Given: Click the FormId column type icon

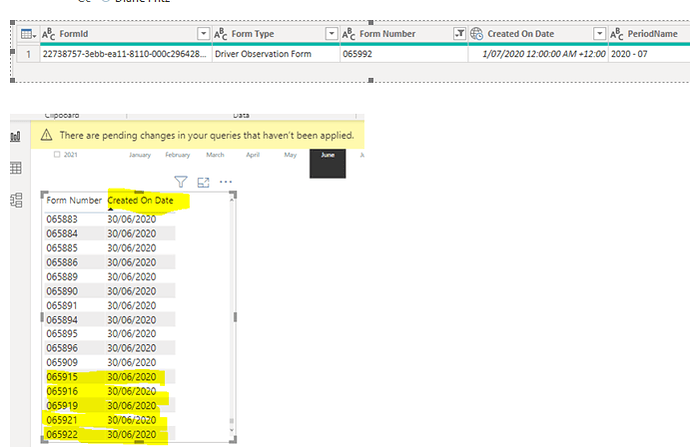Looking at the screenshot, I should pyautogui.click(x=48, y=34).
